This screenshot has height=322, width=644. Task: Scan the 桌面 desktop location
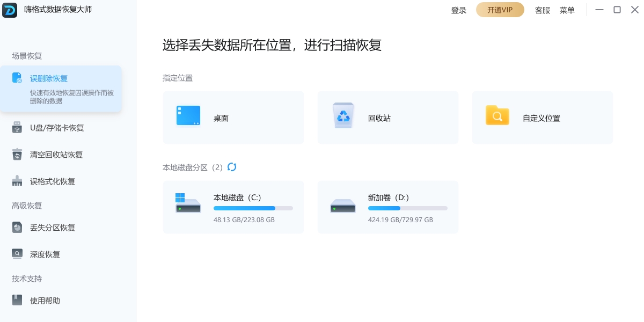(233, 118)
